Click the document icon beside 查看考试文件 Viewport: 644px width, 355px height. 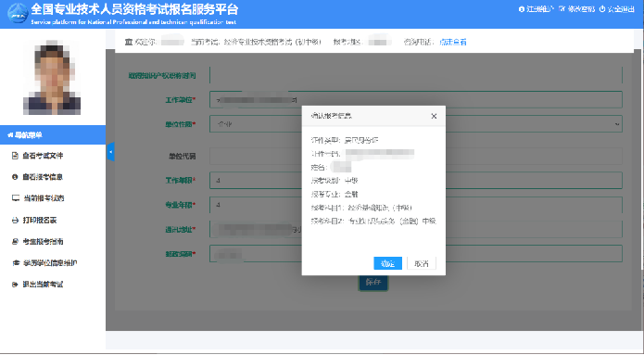click(x=15, y=156)
